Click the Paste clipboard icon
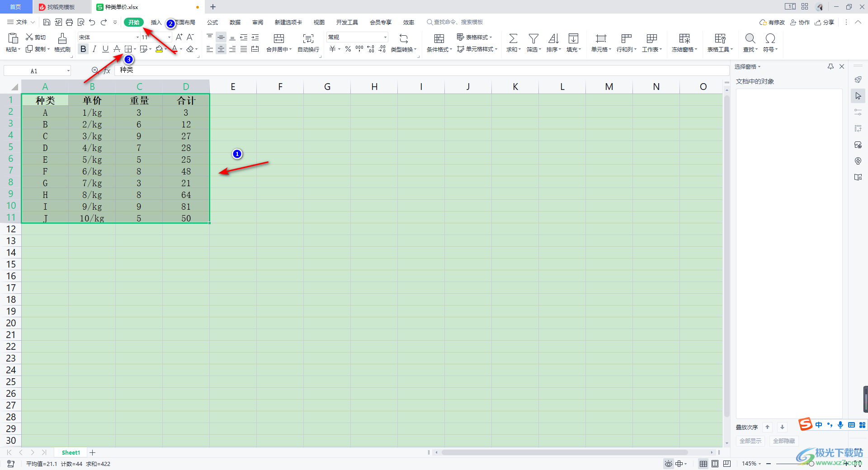 13,38
